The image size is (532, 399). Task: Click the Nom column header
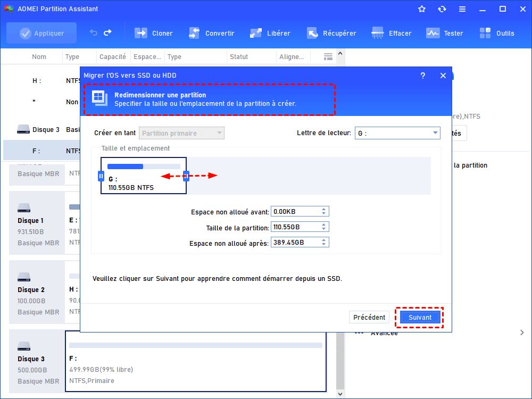(39, 57)
